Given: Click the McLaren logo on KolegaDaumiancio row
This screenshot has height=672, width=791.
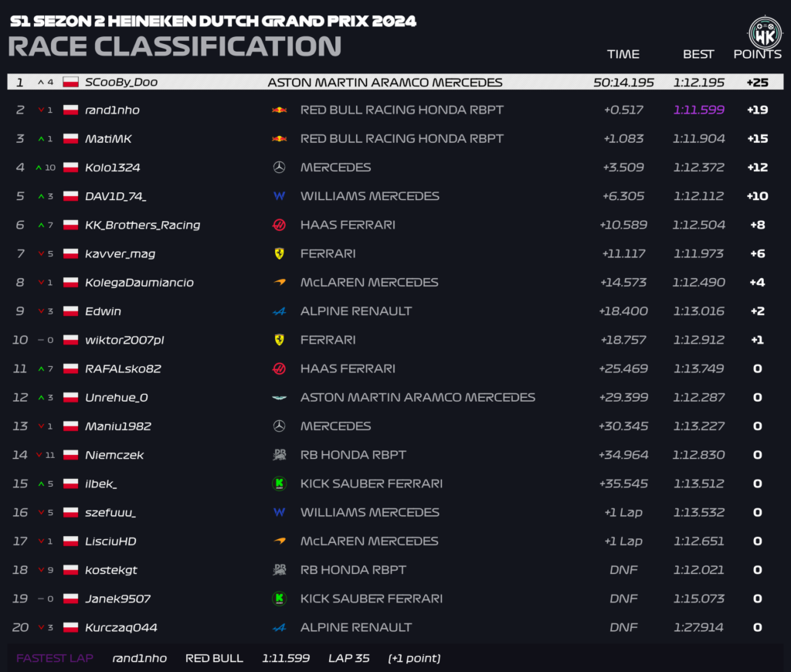Looking at the screenshot, I should click(x=279, y=283).
